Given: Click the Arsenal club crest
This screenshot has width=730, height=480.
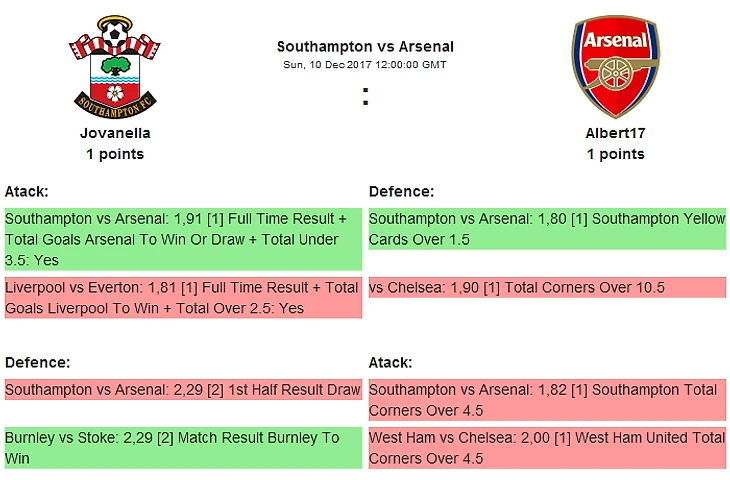Looking at the screenshot, I should [x=615, y=68].
